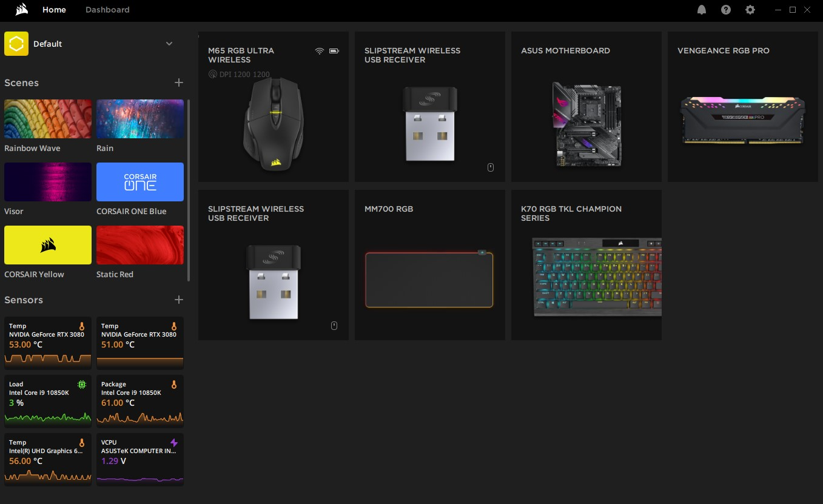Open the VENGEANCE RGB PRO device card

click(743, 107)
